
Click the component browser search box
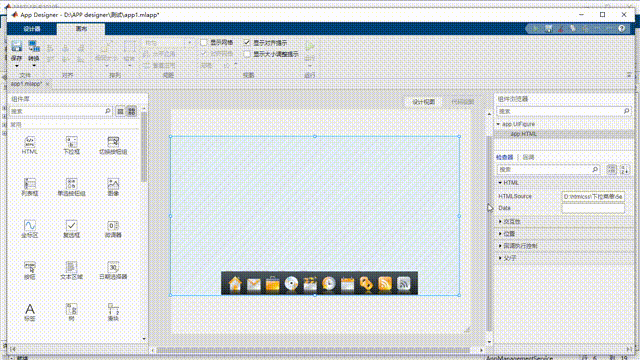coord(564,111)
